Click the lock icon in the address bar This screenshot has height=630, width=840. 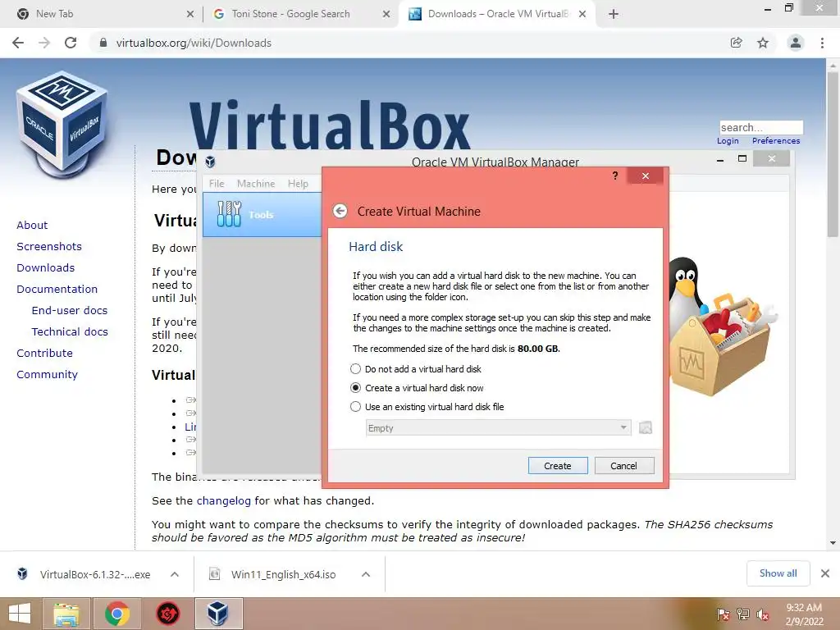103,43
